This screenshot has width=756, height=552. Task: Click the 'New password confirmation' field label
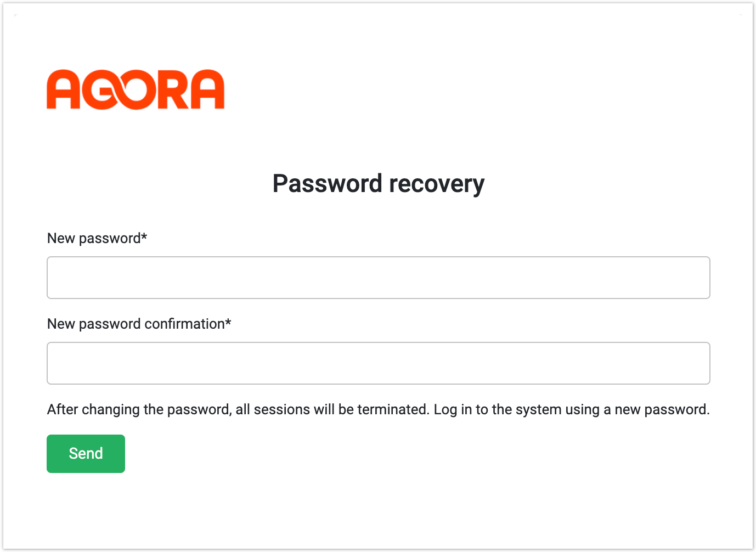(136, 324)
